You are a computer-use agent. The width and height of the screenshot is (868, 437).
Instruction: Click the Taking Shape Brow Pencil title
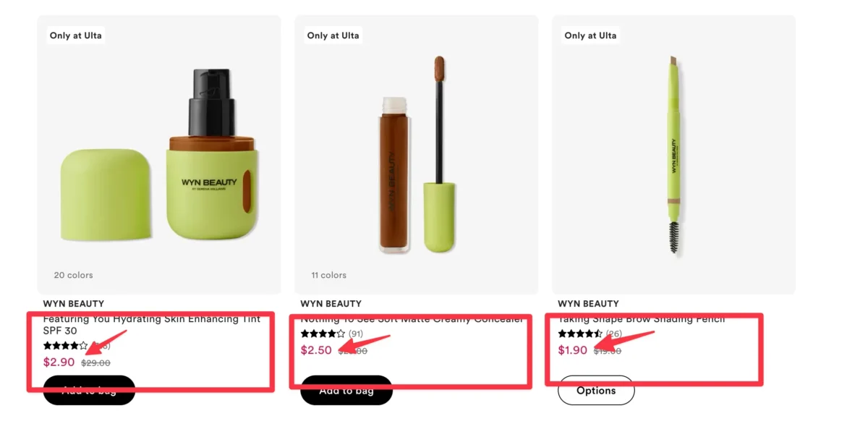click(x=641, y=319)
